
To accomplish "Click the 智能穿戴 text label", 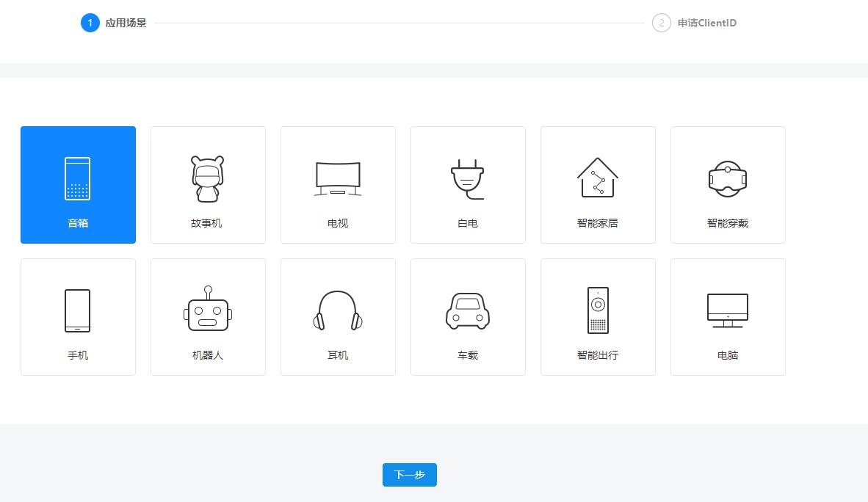I will 728,223.
